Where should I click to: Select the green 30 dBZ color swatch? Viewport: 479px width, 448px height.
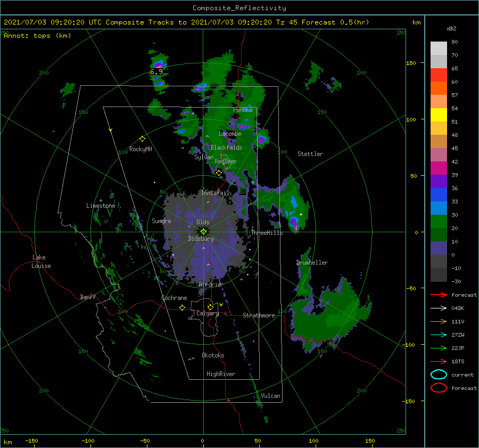pos(439,222)
